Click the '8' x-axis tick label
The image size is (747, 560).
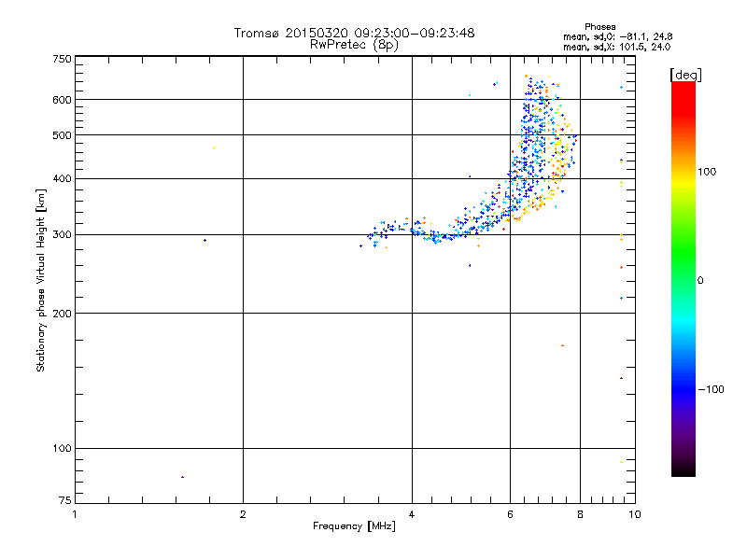(x=580, y=514)
